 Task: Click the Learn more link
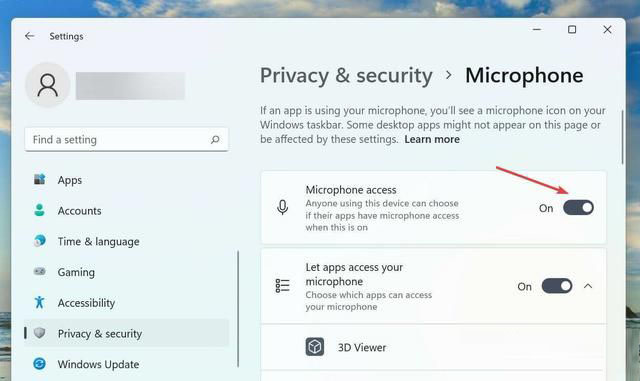pyautogui.click(x=432, y=139)
